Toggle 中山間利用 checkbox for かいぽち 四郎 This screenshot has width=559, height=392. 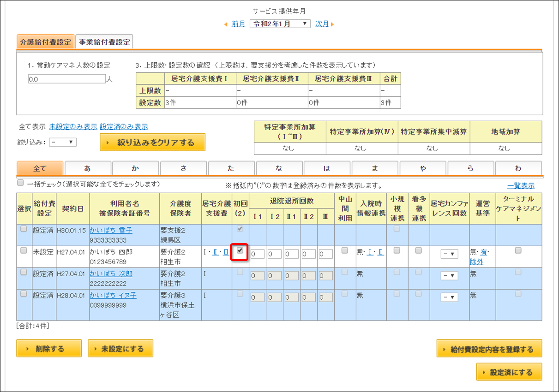(345, 250)
